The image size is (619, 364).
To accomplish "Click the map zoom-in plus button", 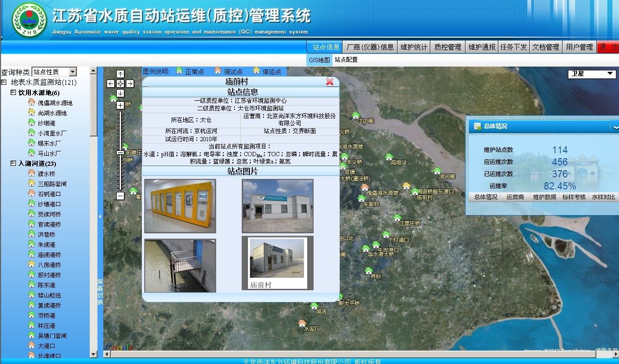I will pyautogui.click(x=120, y=105).
